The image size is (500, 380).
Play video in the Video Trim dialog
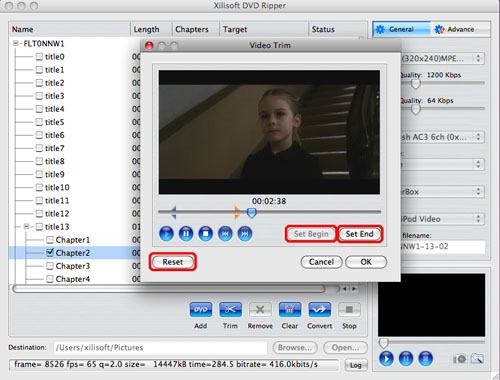pyautogui.click(x=166, y=234)
